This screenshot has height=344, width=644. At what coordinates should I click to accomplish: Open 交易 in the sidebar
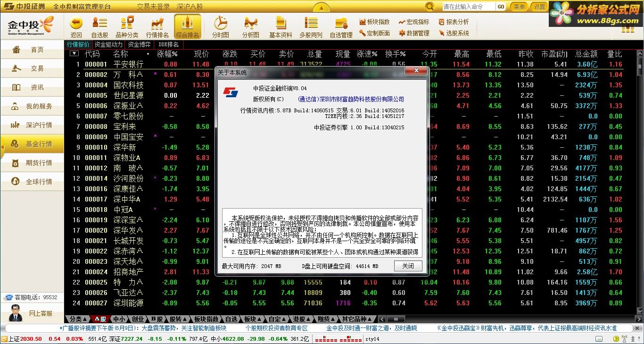(x=32, y=68)
